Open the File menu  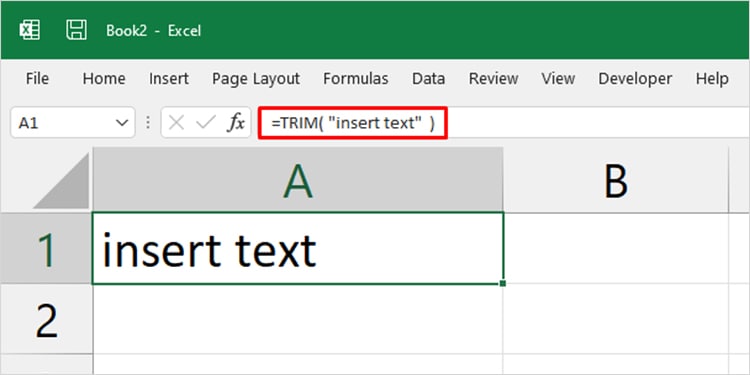pyautogui.click(x=37, y=78)
